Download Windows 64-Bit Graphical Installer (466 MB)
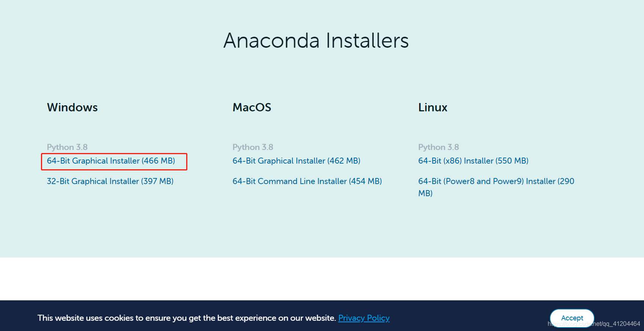 click(x=111, y=161)
